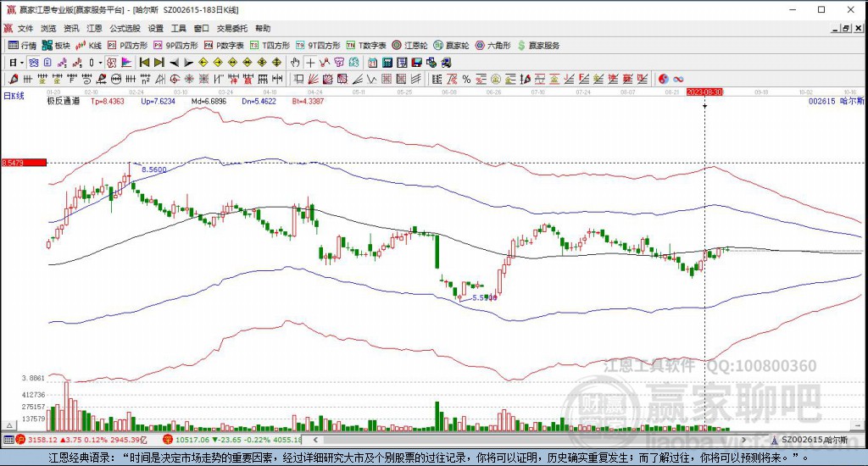Click the zigzag wave line tool
The width and height of the screenshot is (868, 466).
(372, 79)
